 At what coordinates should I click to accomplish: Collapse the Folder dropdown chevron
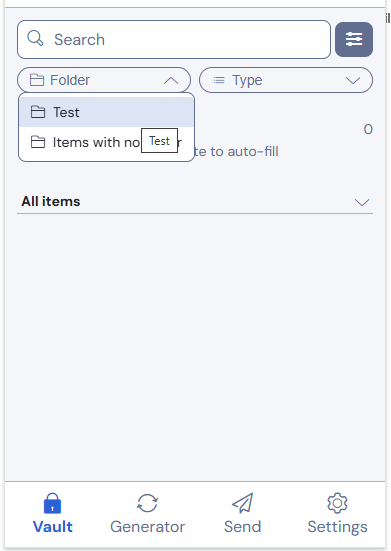[171, 80]
